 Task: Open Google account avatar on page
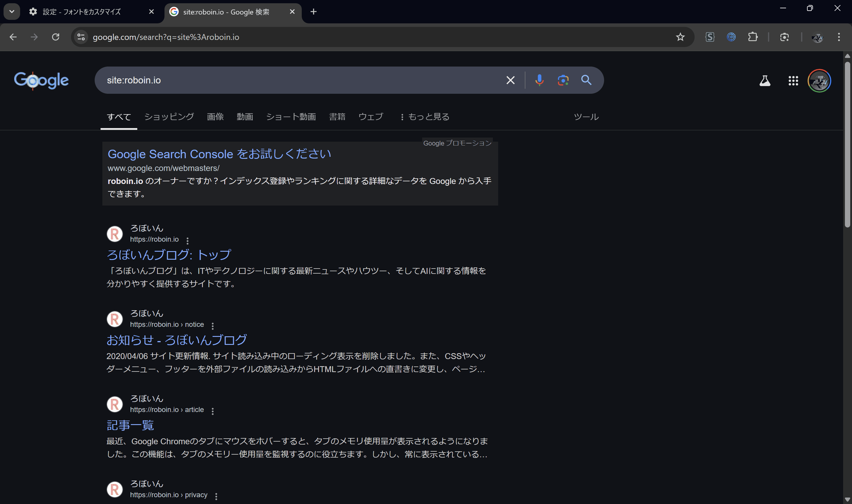(x=819, y=81)
